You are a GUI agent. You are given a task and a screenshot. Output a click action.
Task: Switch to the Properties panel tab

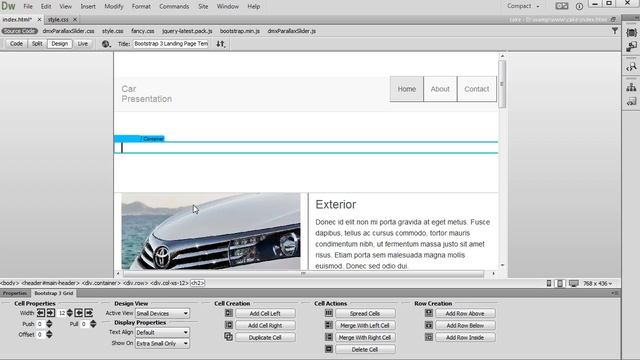pyautogui.click(x=15, y=293)
